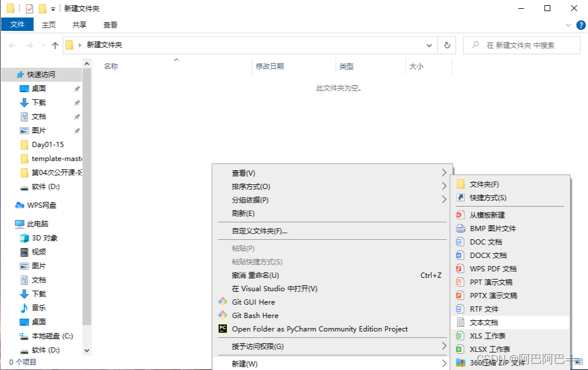Viewport: 588px width, 370px height.
Task: Expand the 排序方式(O) context submenu
Action: pos(332,187)
